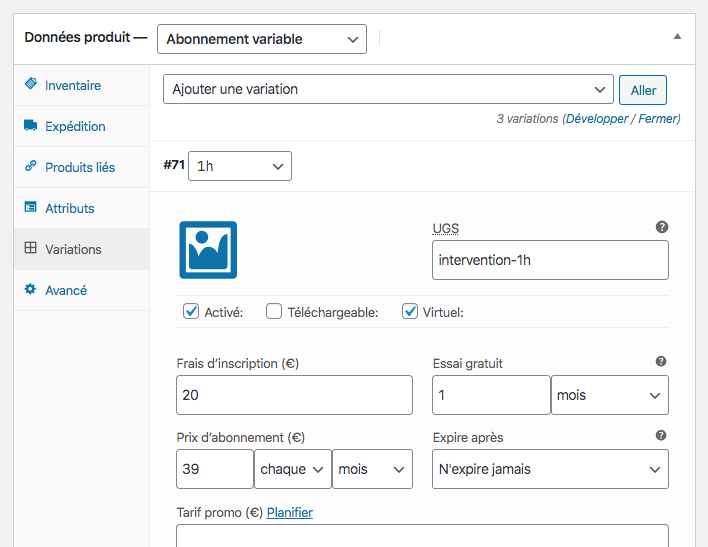Click the Expire après help icon
The height and width of the screenshot is (547, 708).
tap(661, 435)
